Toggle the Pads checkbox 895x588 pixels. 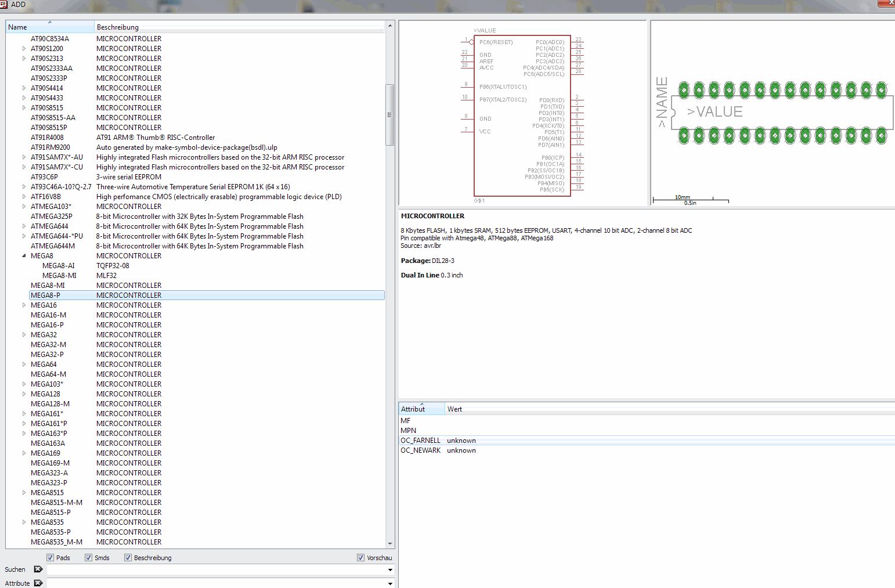coord(50,558)
